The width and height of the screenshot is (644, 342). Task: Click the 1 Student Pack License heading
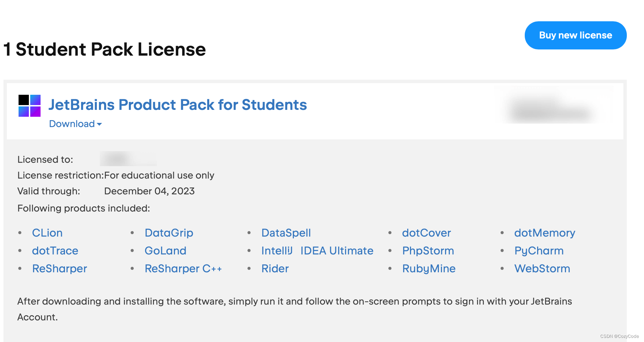pyautogui.click(x=104, y=49)
